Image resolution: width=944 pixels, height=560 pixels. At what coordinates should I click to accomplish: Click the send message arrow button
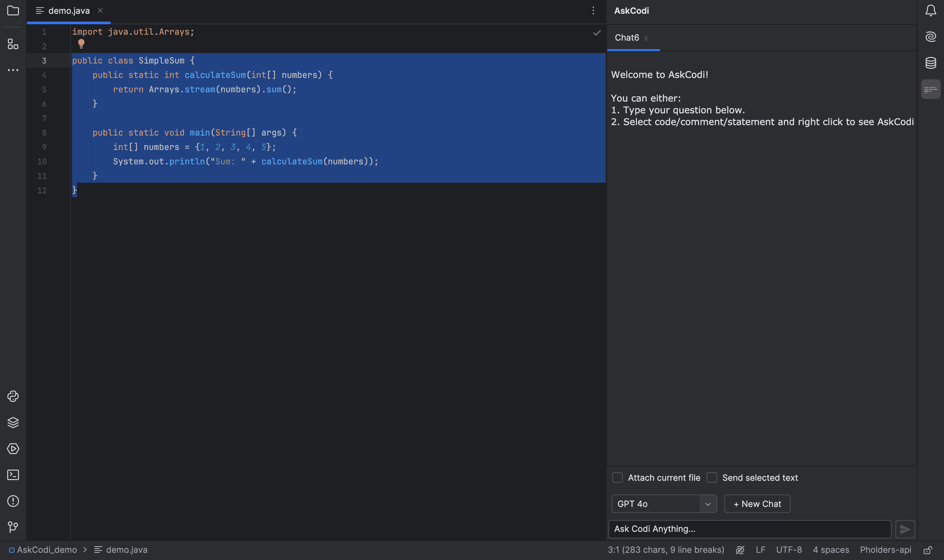(x=905, y=529)
